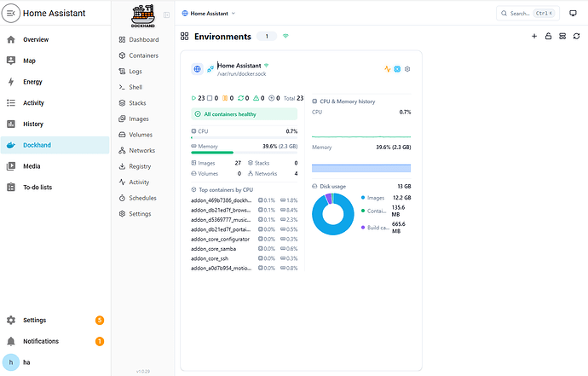Image resolution: width=588 pixels, height=376 pixels.
Task: Open To-do lists
Action: click(x=55, y=188)
